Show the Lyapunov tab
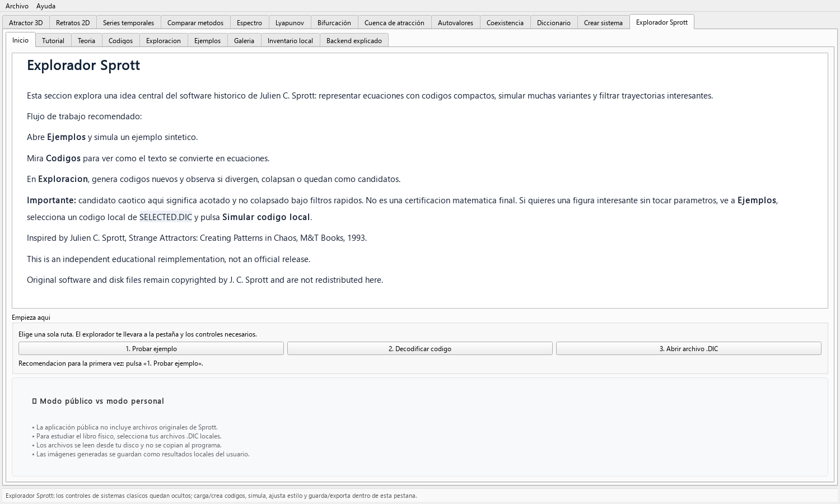This screenshot has height=504, width=840. (290, 23)
